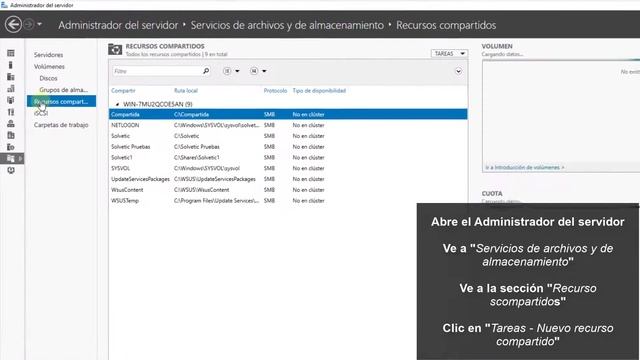Go back with the navigation arrow
The image size is (640, 360).
(13, 24)
